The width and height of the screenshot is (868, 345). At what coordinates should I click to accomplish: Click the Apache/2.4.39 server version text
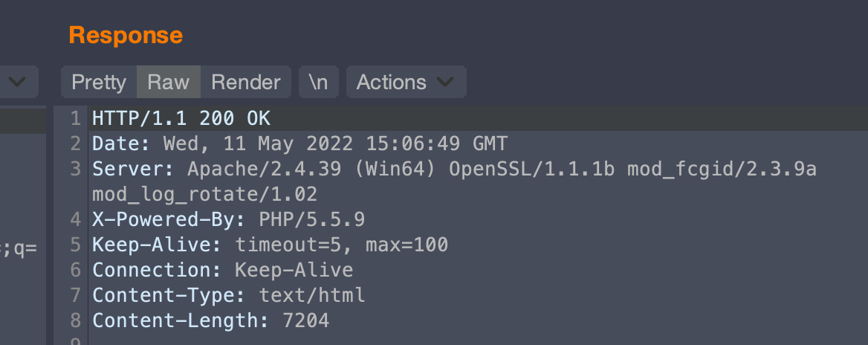(x=264, y=169)
